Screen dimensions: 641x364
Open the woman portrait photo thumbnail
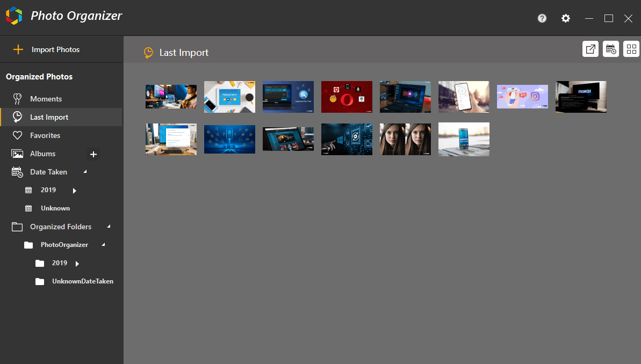(x=405, y=139)
